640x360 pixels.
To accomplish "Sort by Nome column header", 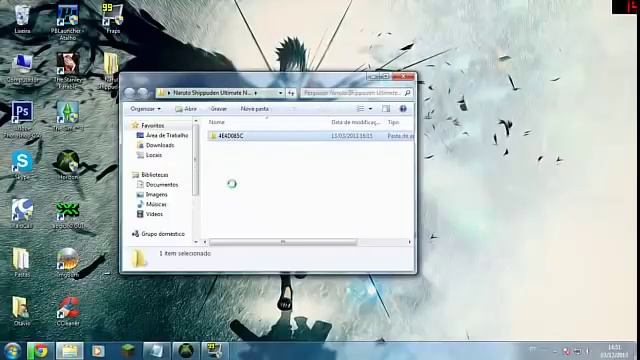I will coord(217,122).
